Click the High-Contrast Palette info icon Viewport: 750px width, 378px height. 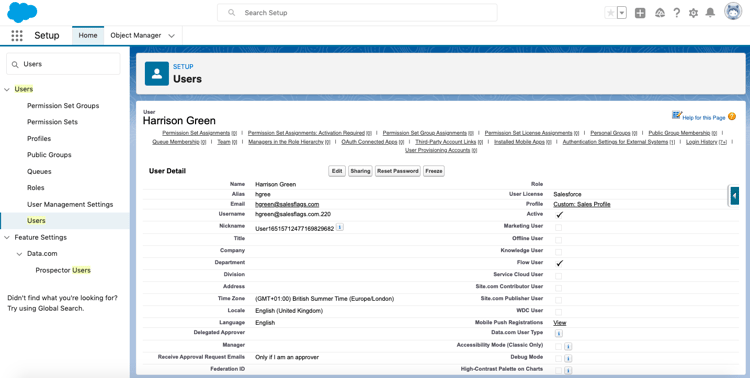(x=568, y=370)
